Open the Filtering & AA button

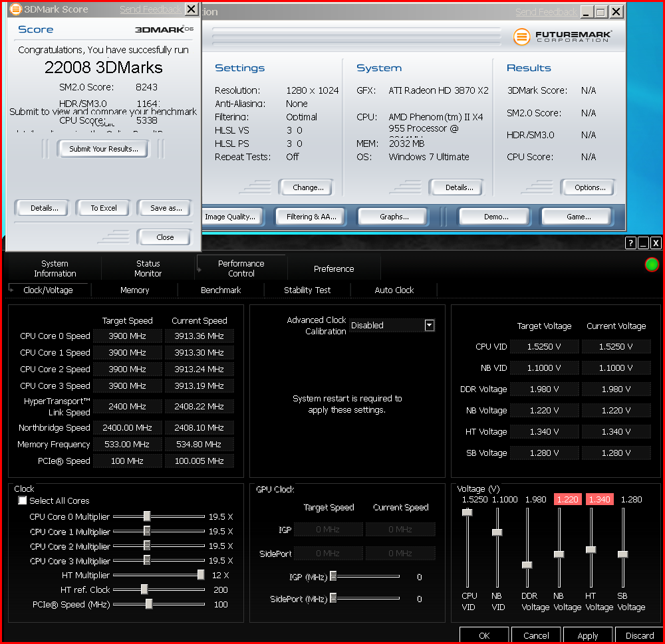[x=311, y=217]
